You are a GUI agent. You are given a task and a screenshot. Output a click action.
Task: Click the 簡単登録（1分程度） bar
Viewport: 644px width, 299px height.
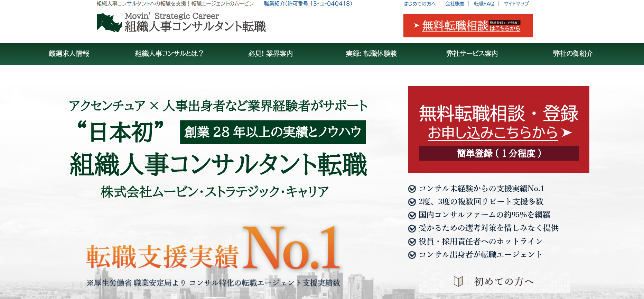click(x=499, y=153)
